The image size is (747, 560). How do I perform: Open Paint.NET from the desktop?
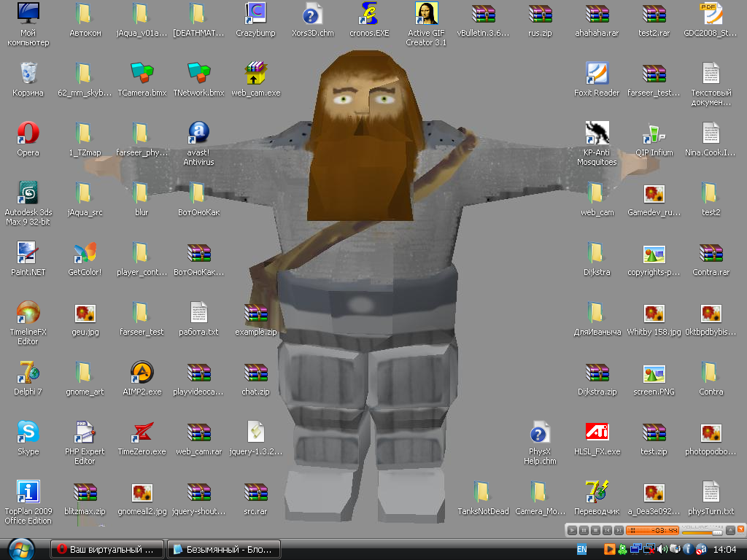point(28,253)
